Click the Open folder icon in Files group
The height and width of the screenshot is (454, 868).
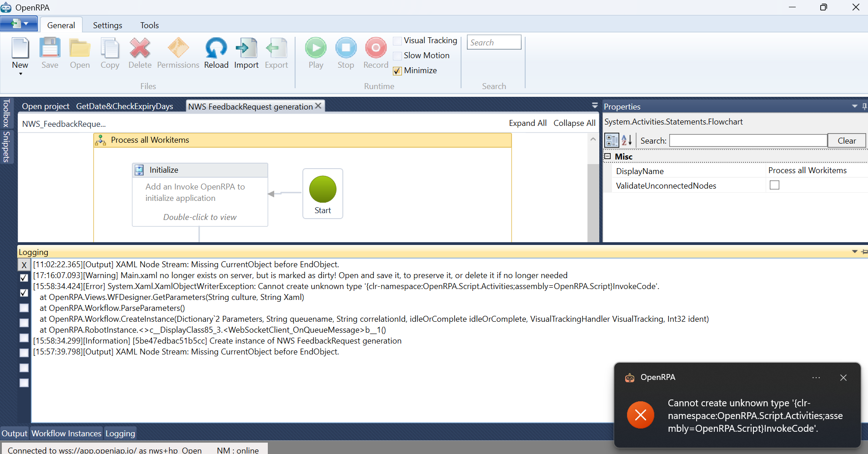(x=80, y=48)
